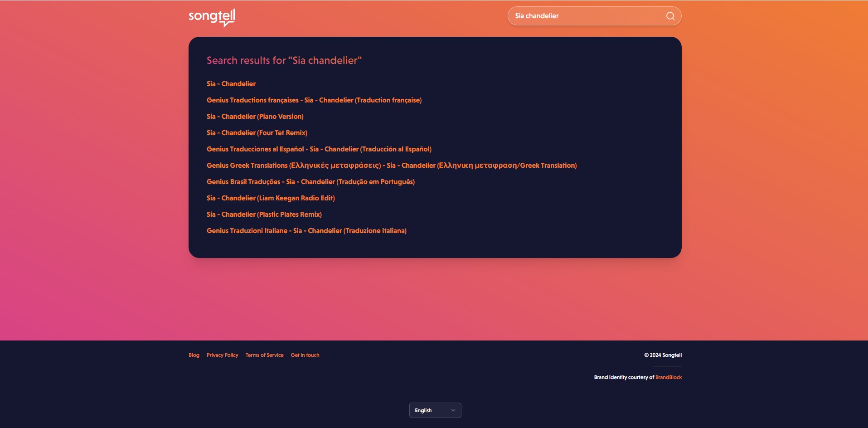The image size is (868, 428).
Task: Open the Traducción al Español result
Action: pyautogui.click(x=319, y=149)
